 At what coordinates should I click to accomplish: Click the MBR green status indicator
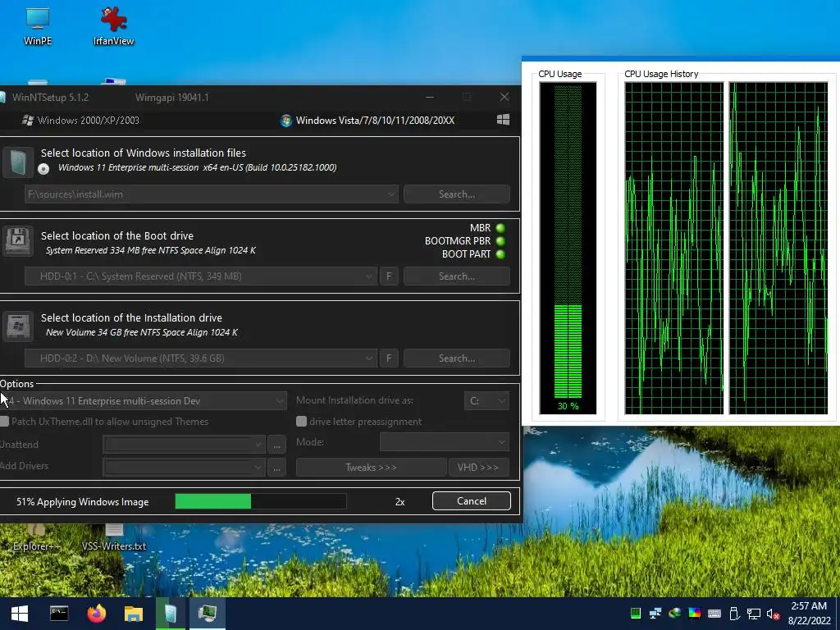pyautogui.click(x=500, y=228)
